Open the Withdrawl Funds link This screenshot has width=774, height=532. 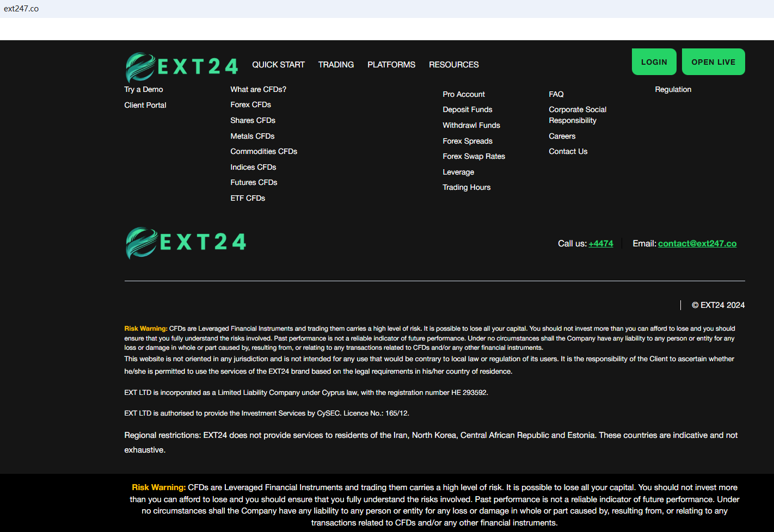tap(471, 125)
